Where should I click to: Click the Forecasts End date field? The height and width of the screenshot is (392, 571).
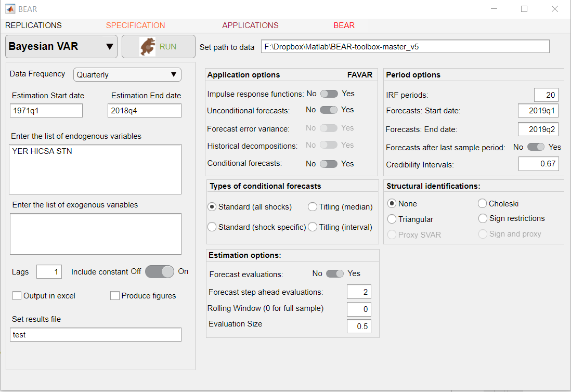(538, 129)
